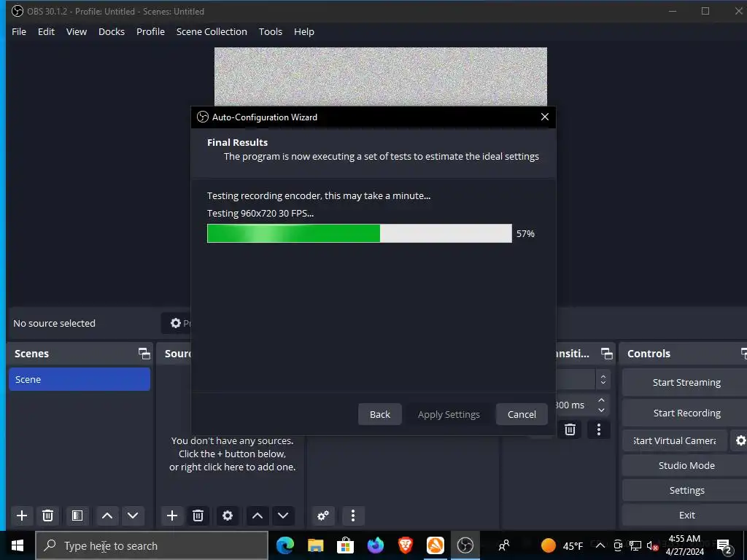Select the Scene item in Scenes list
This screenshot has height=560, width=747.
80,379
